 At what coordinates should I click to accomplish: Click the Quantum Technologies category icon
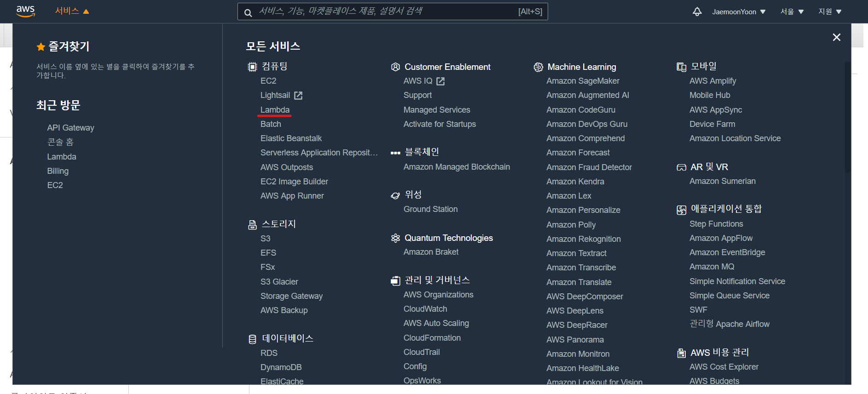coord(395,238)
